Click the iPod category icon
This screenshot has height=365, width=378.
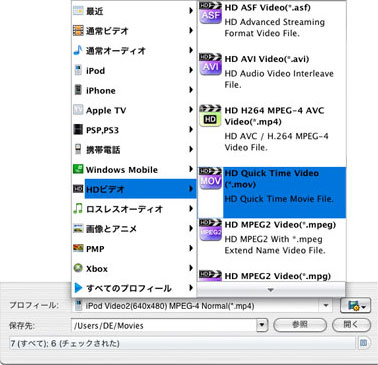click(78, 70)
